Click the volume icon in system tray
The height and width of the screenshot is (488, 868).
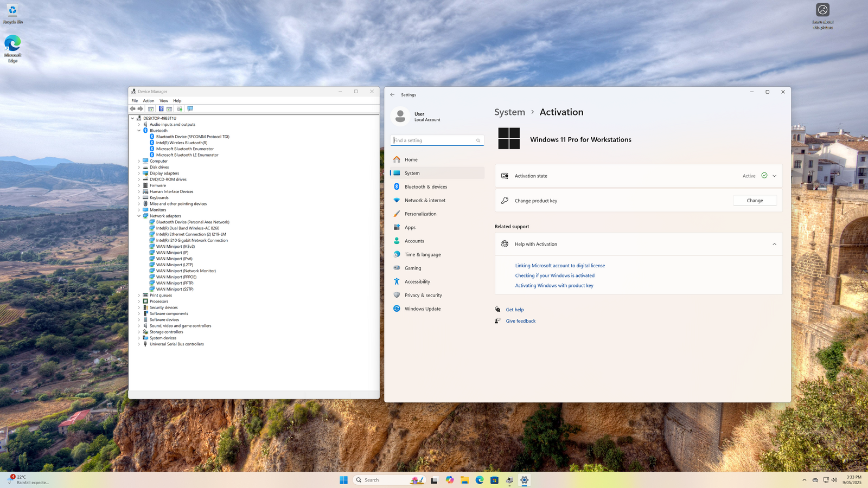click(834, 480)
